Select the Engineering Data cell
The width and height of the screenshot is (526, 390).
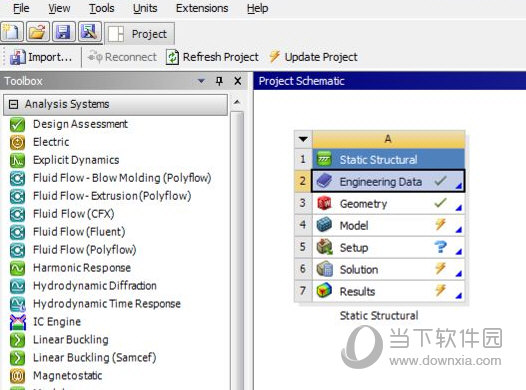[x=388, y=181]
